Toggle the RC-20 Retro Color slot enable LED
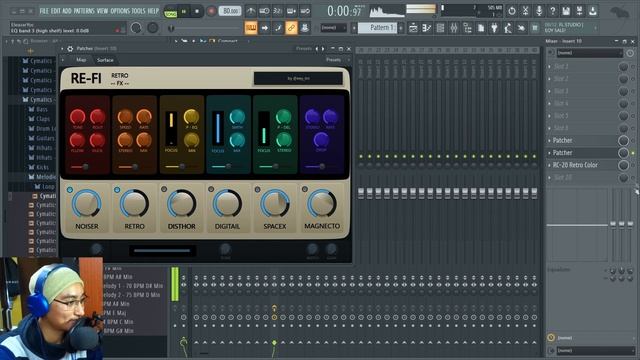 click(633, 165)
